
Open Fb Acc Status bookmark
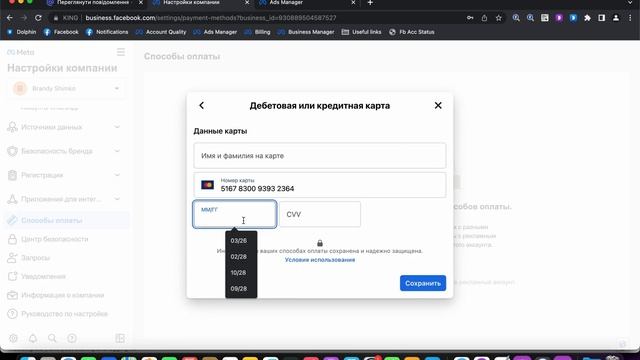(411, 32)
